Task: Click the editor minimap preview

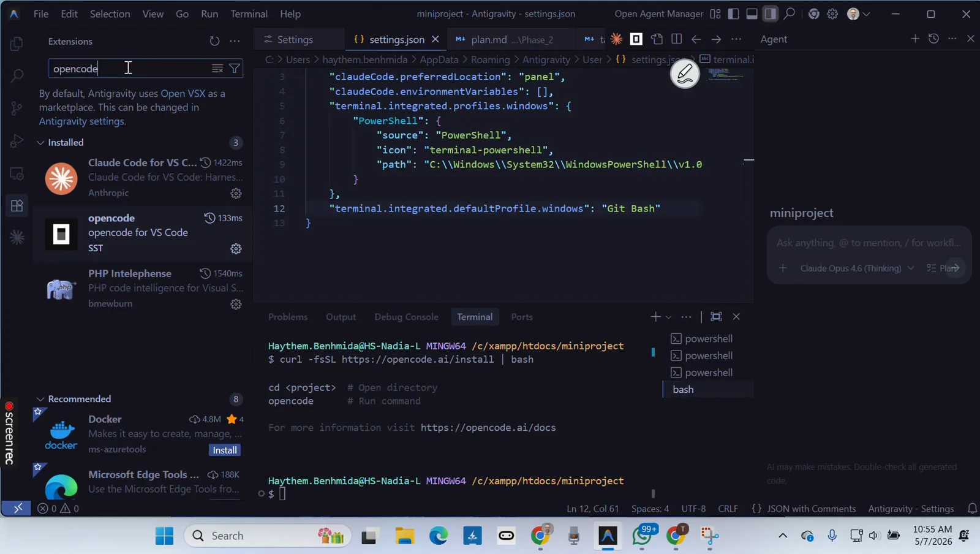Action: click(x=725, y=74)
